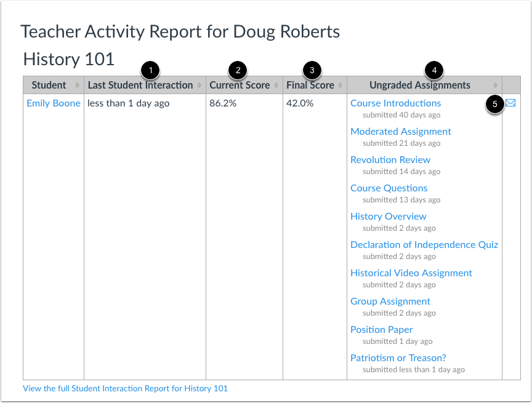The height and width of the screenshot is (403, 532).
Task: View the full Student Interaction Report for History 101
Action: 124,388
